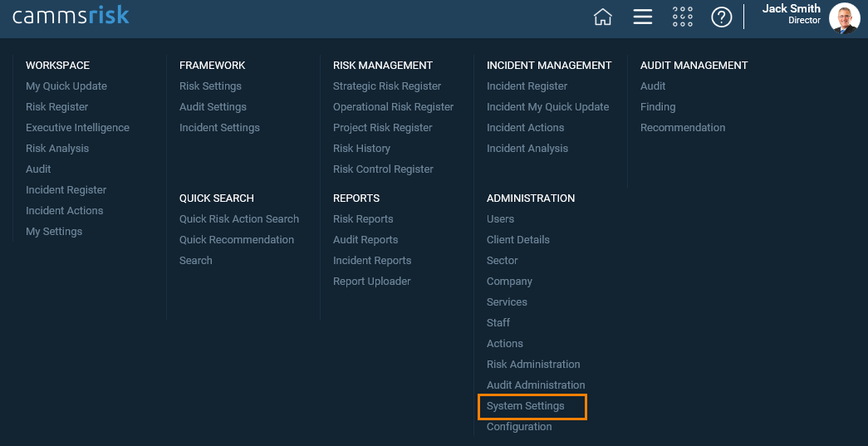868x446 pixels.
Task: Open the dotted grid apps icon
Action: [682, 17]
